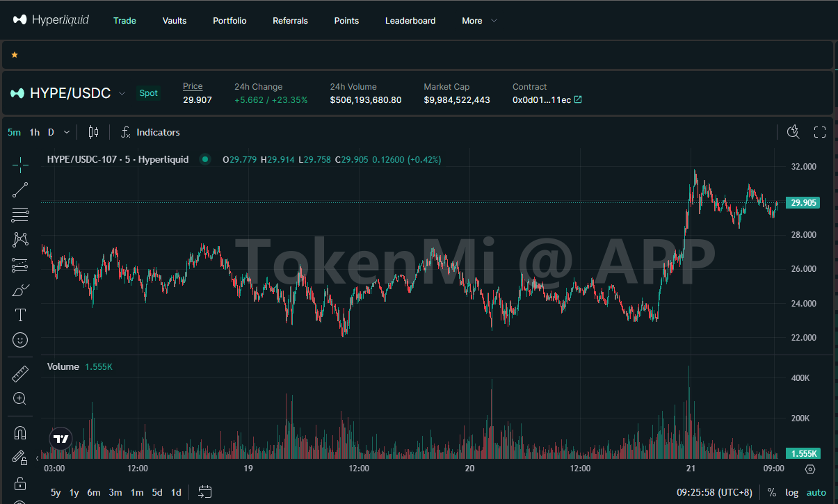Open the Indicators panel

click(x=150, y=132)
